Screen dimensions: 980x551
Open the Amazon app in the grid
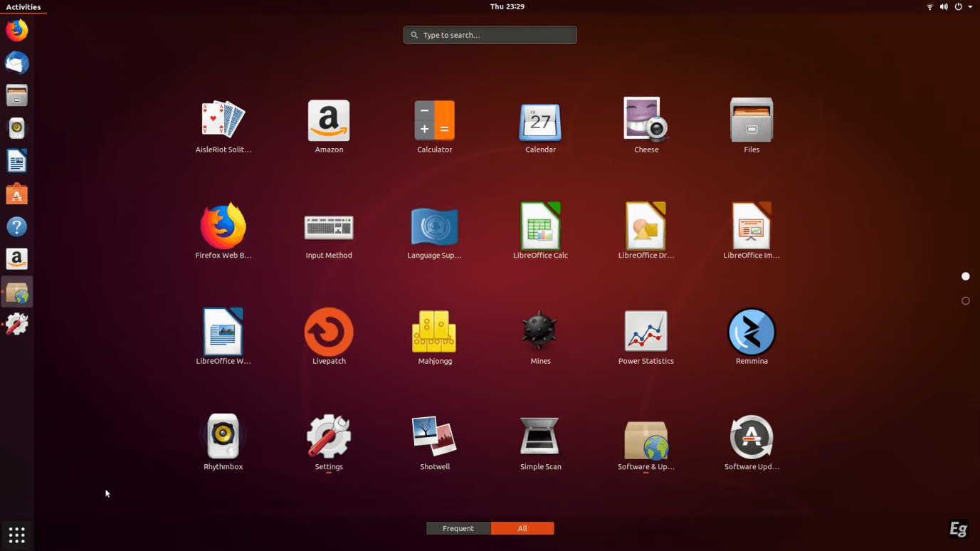[329, 127]
